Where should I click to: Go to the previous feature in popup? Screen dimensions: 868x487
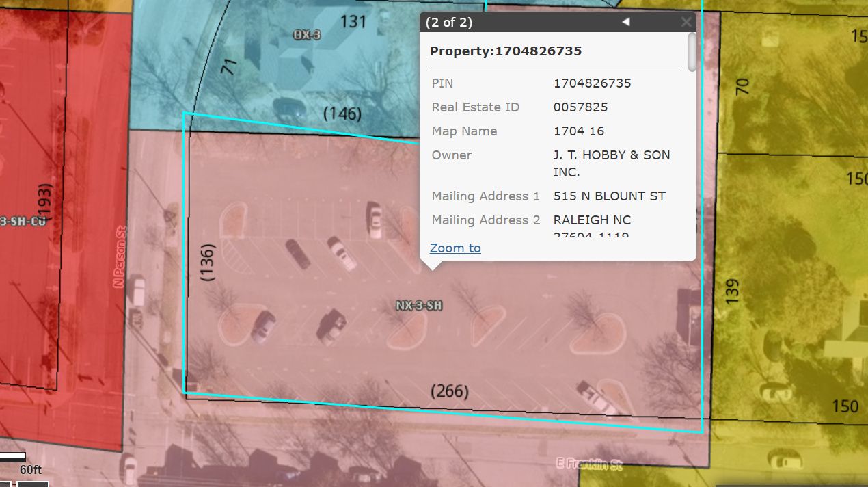tap(625, 22)
